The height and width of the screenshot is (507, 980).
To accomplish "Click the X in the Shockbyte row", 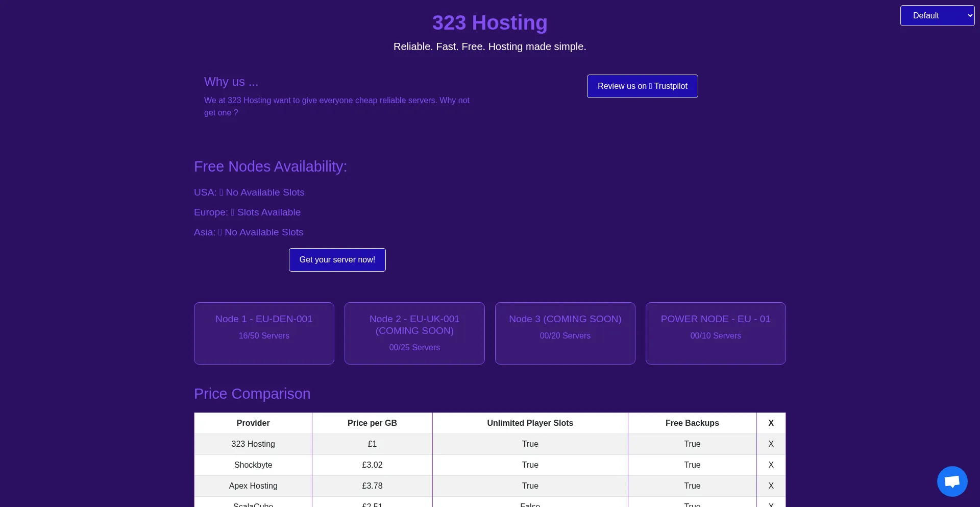I will click(x=771, y=465).
